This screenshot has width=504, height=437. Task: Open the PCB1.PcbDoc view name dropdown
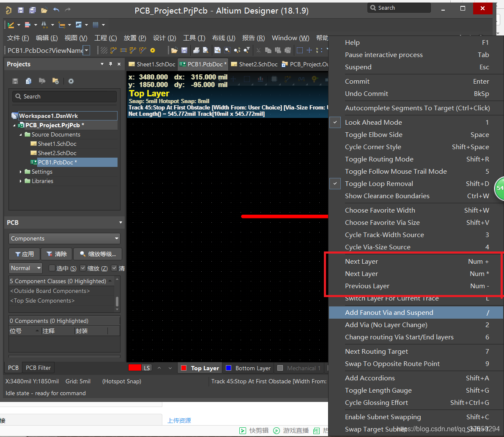(86, 50)
